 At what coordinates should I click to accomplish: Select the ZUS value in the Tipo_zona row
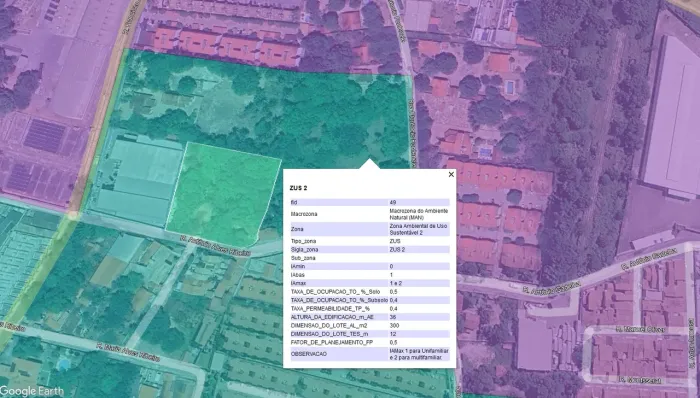click(x=394, y=241)
